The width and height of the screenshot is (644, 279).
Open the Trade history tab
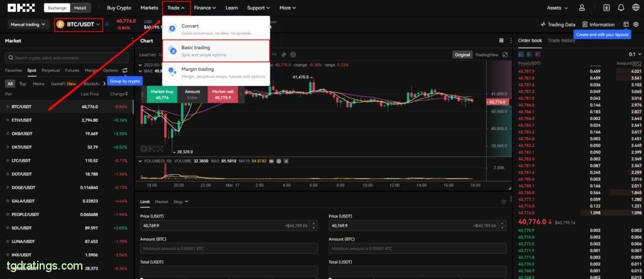click(562, 41)
